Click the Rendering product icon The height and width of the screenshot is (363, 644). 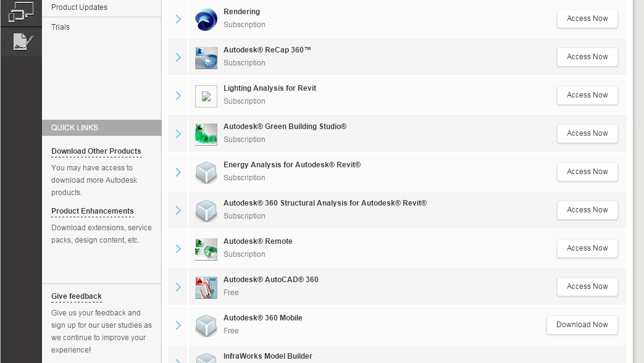(x=206, y=19)
